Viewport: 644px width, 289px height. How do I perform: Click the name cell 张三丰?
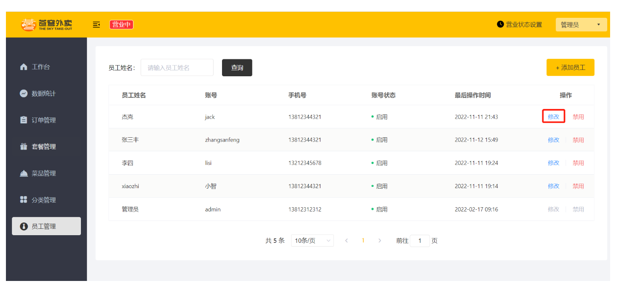(x=130, y=140)
